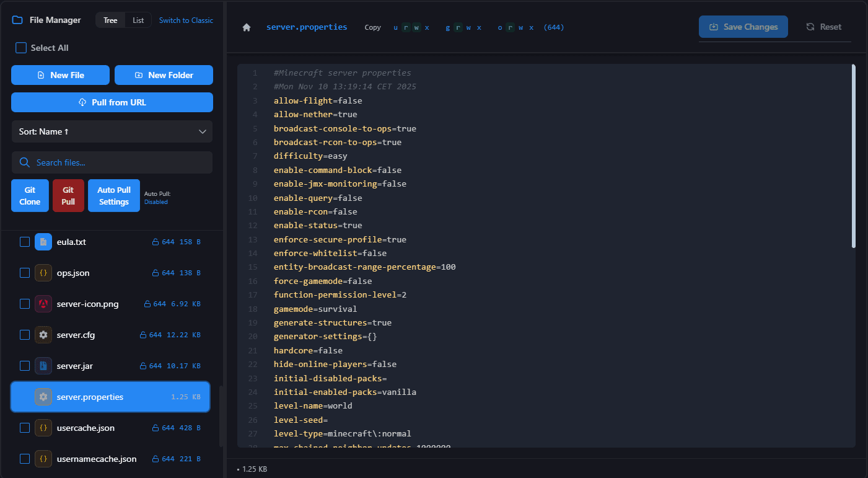Toggle the others read permission
The height and width of the screenshot is (478, 868).
(x=510, y=27)
